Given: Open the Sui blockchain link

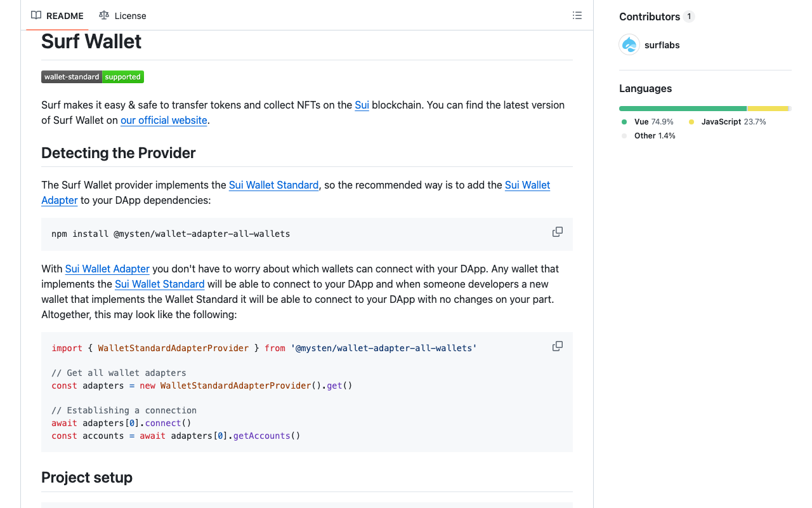Looking at the screenshot, I should click(x=362, y=105).
